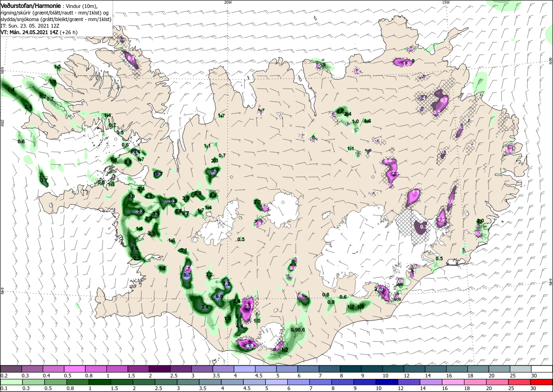Click the 5.4 rainfall value on the map
The height and width of the screenshot is (392, 553).
141,211
